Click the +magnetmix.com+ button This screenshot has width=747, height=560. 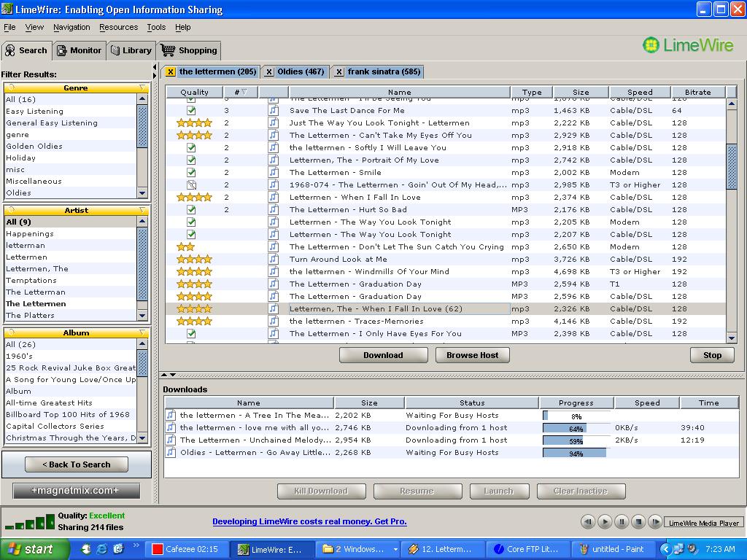point(77,491)
